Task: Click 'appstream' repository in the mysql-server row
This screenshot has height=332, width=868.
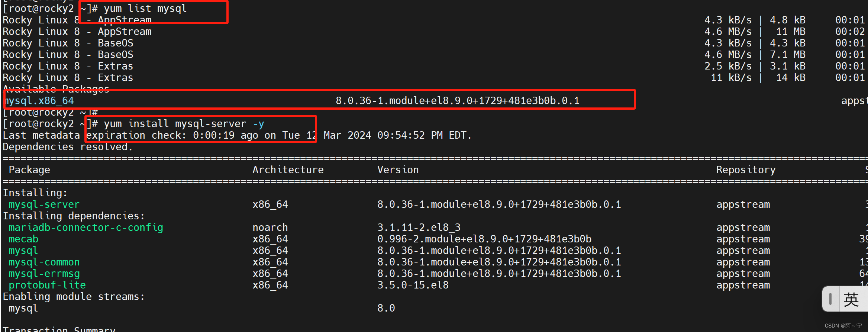Action: tap(743, 204)
